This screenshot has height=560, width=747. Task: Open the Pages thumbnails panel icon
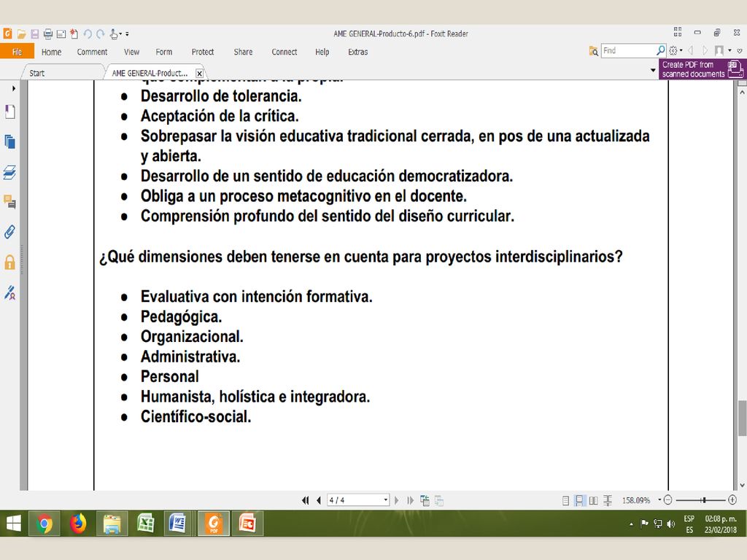10,141
